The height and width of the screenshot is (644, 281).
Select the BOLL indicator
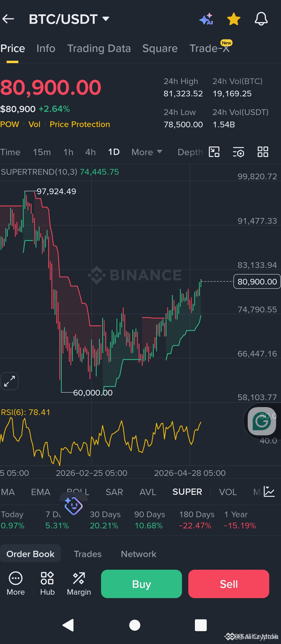[78, 492]
